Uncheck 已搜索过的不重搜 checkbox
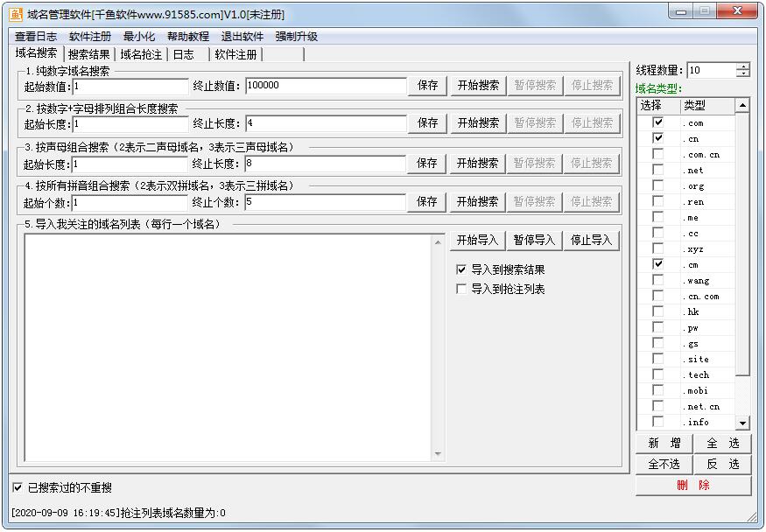This screenshot has width=766, height=532. pos(18,487)
